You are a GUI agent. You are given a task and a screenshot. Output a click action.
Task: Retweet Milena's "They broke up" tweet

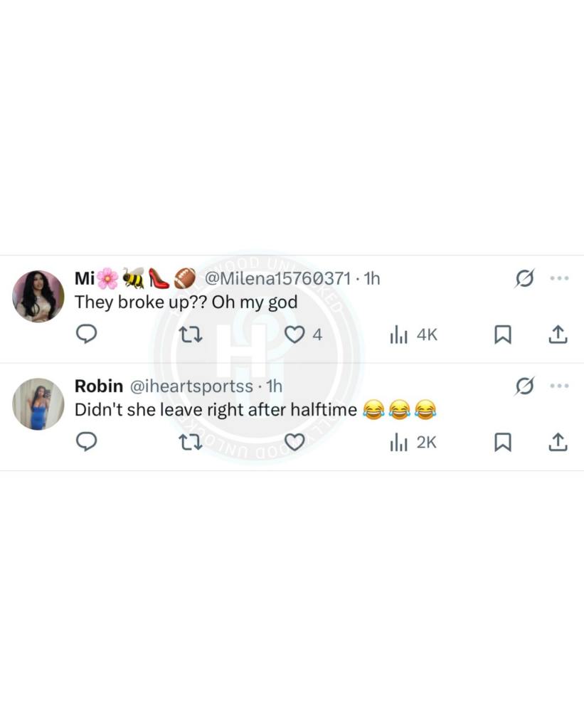(191, 334)
